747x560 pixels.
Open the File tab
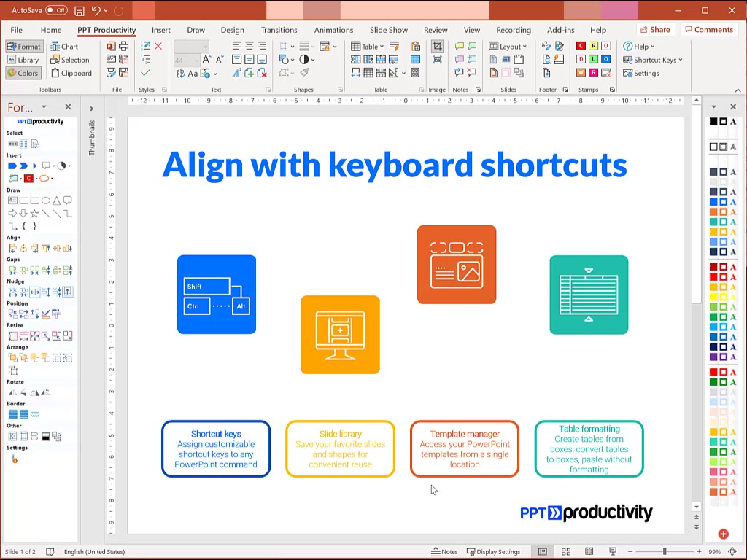pyautogui.click(x=16, y=29)
